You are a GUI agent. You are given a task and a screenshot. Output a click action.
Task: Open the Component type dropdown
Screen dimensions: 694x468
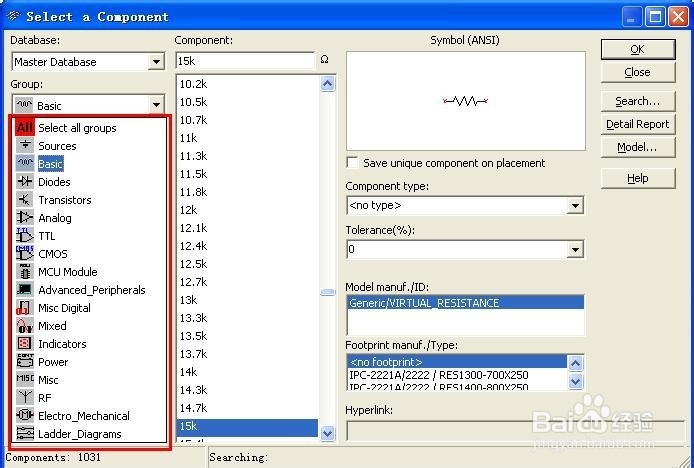575,205
